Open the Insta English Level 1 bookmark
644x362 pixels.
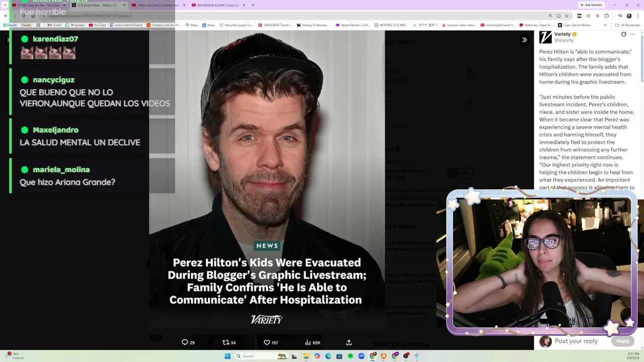coord(498,25)
